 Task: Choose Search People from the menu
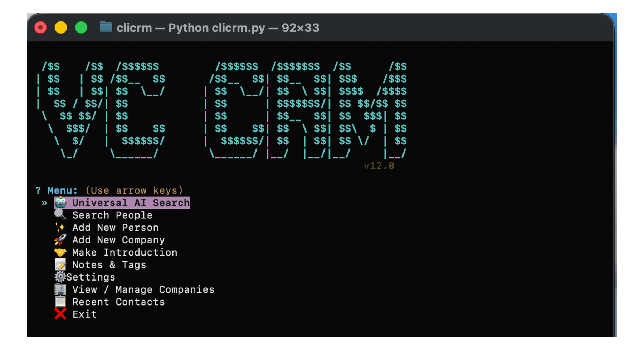click(x=112, y=215)
